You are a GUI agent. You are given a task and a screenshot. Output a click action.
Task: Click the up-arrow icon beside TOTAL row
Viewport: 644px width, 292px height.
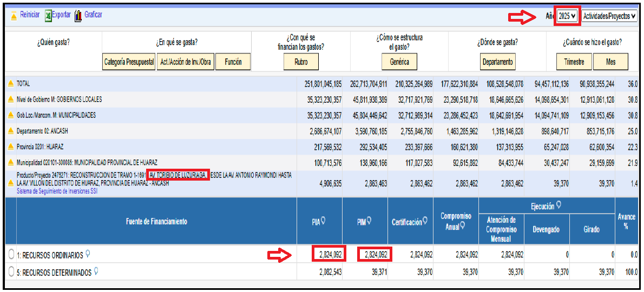(x=11, y=84)
